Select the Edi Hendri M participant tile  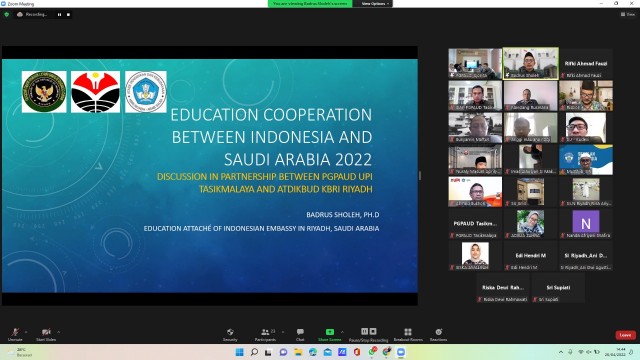[x=531, y=256]
